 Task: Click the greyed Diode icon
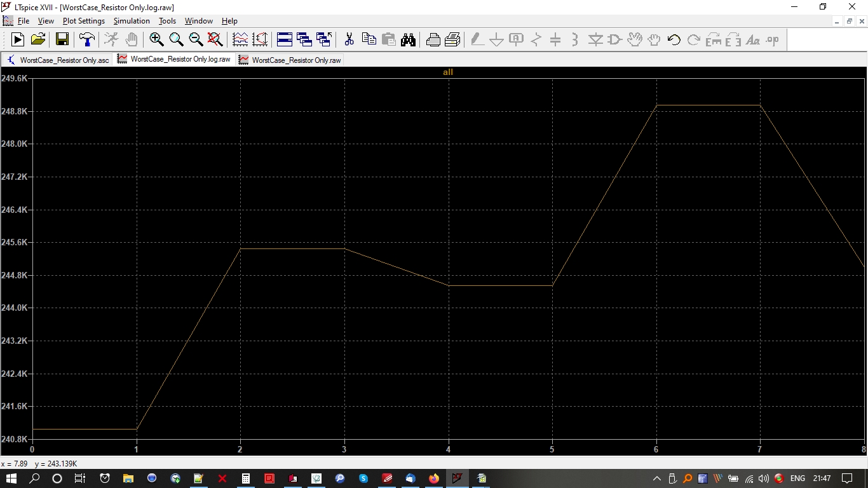[x=595, y=39]
